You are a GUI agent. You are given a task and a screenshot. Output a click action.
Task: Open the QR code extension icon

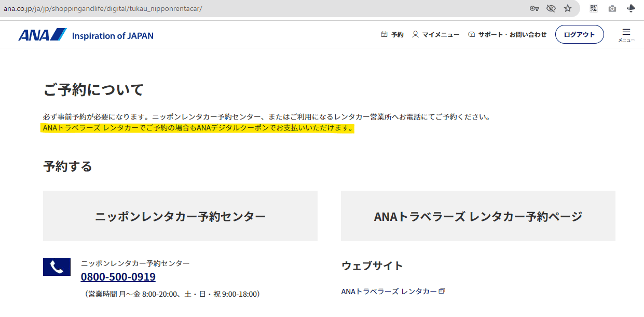tap(594, 8)
